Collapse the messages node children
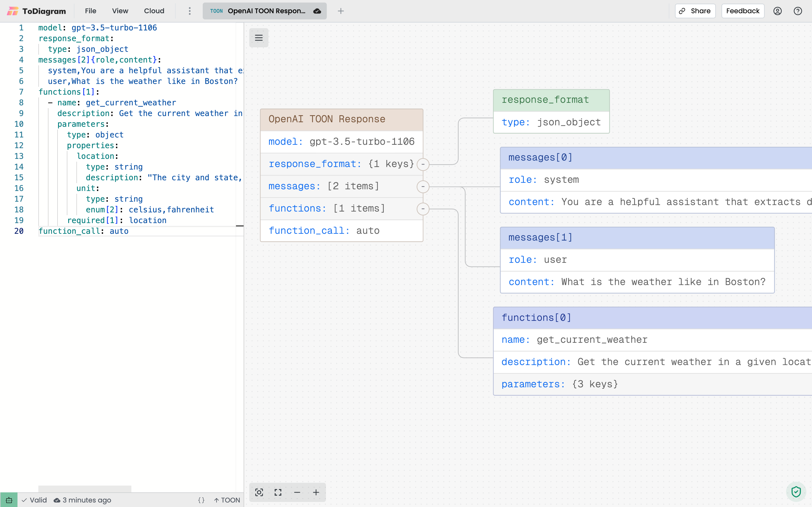The height and width of the screenshot is (507, 812). [423, 187]
